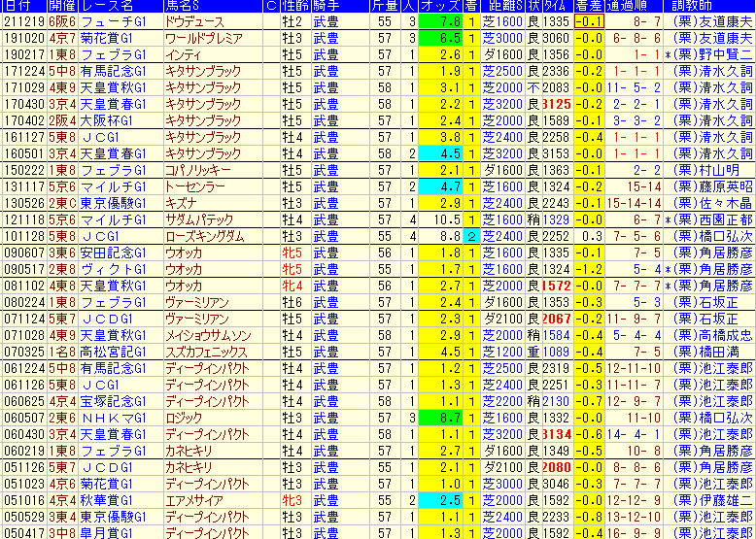Click the レース名 column header
Screen dimensions: 756x539
click(120, 6)
